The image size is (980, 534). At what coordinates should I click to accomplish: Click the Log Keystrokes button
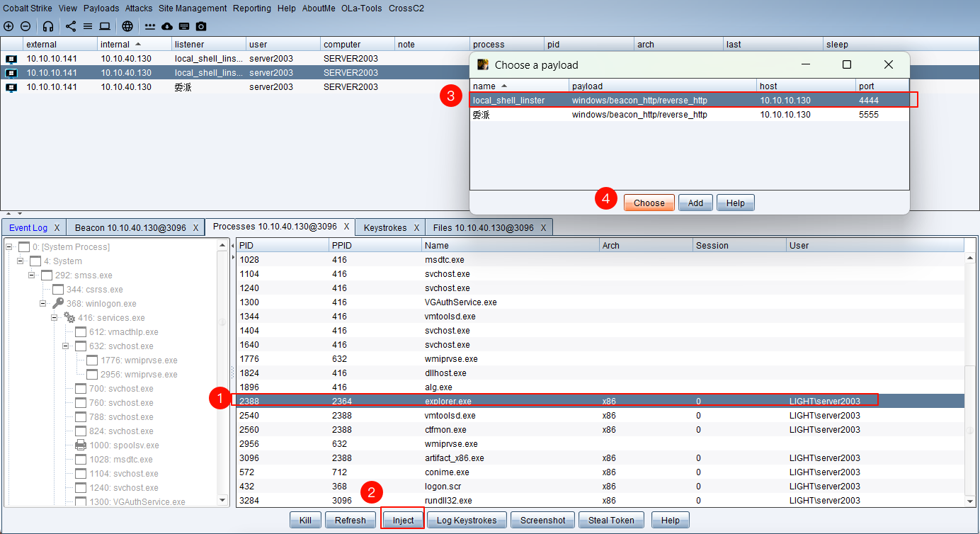tap(467, 520)
